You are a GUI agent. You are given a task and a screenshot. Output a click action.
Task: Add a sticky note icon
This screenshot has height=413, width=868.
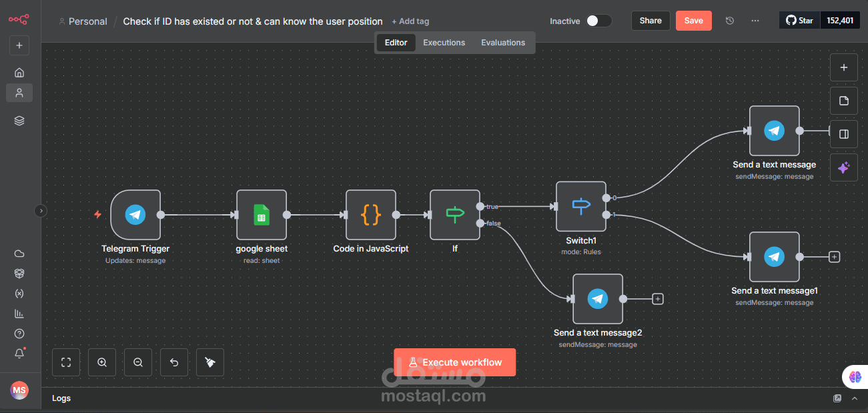844,101
